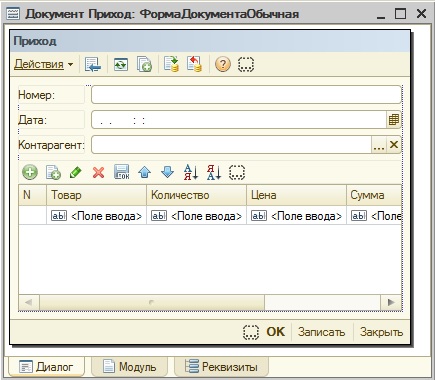Viewport: 435px width, 380px height.
Task: Click the OK button
Action: tap(275, 332)
